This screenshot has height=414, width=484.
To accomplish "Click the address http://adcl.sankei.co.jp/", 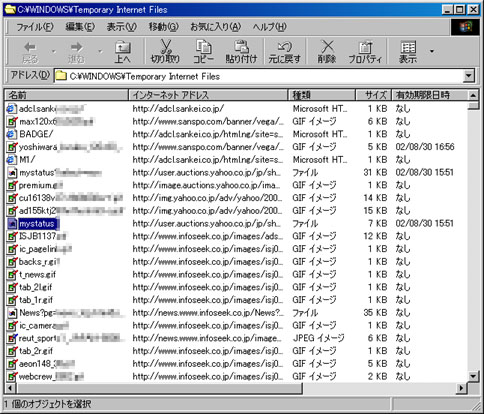I will coord(178,109).
